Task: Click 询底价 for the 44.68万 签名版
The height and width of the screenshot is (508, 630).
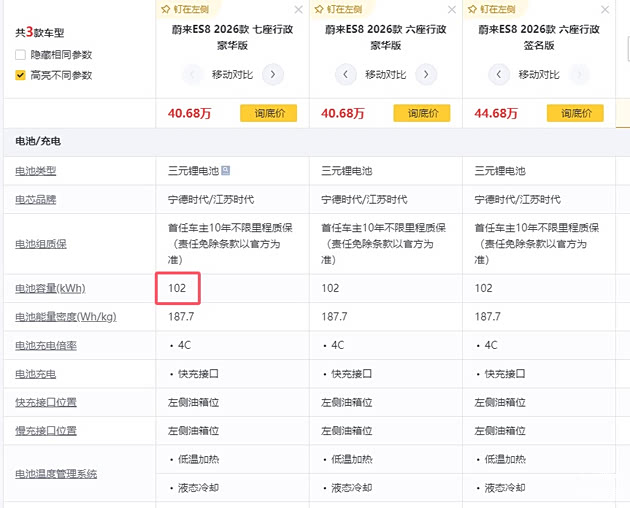Action: click(576, 113)
